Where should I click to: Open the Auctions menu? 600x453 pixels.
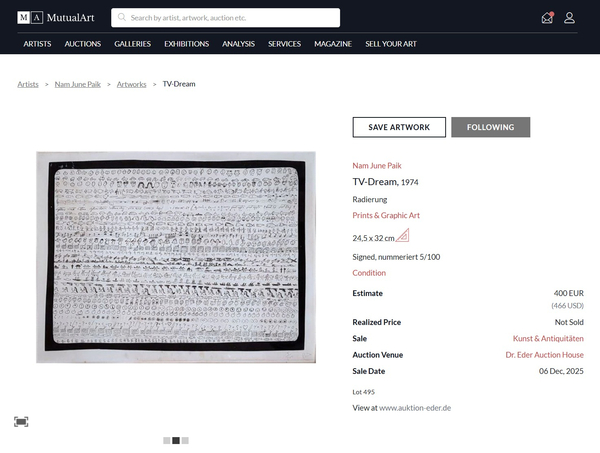coord(83,44)
